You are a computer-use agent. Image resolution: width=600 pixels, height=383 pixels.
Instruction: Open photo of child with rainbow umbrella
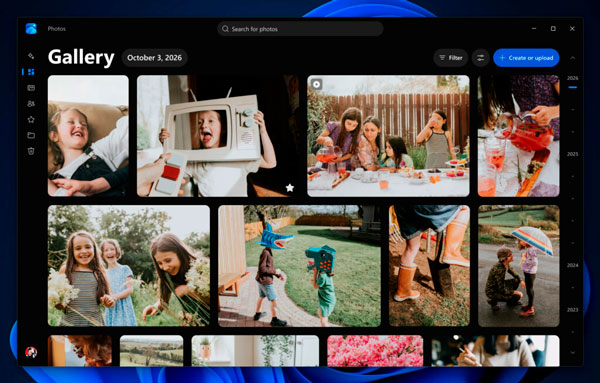click(518, 266)
